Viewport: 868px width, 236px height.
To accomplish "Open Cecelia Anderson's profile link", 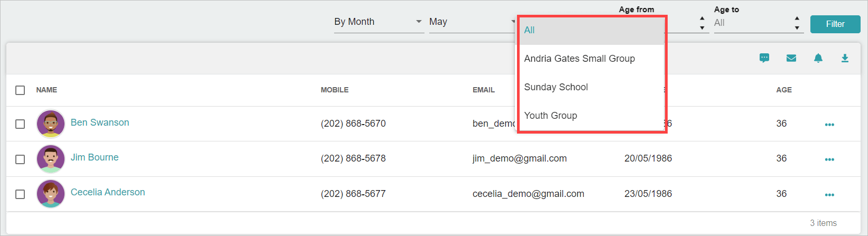I will (108, 192).
